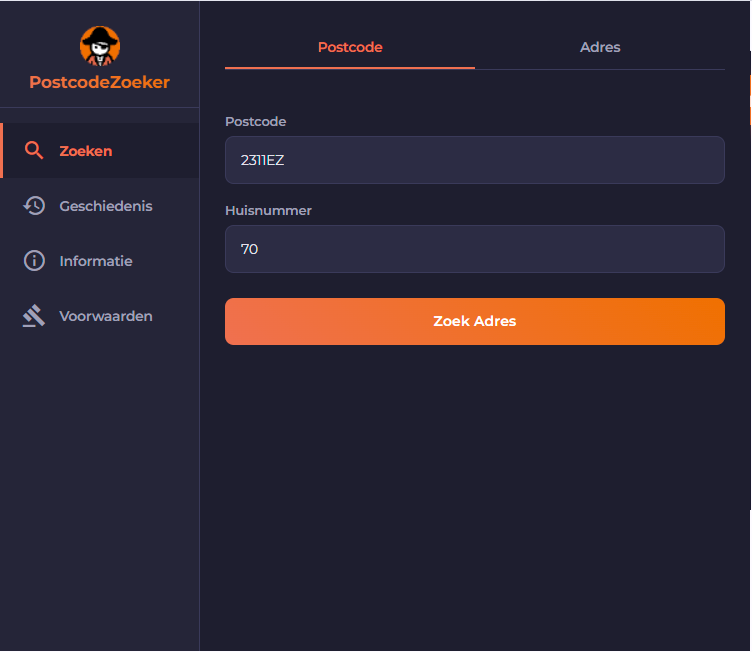Click the pirate mascot logo icon
This screenshot has height=652, width=752.
click(100, 46)
